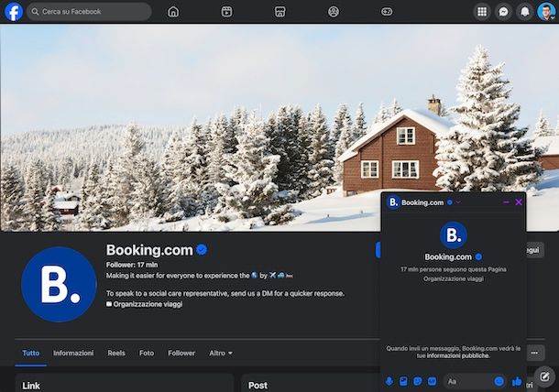Attach a photo with the image icon

tap(403, 381)
